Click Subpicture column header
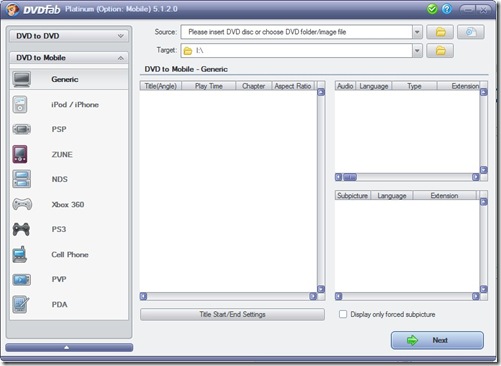This screenshot has height=366, width=501. [x=353, y=195]
